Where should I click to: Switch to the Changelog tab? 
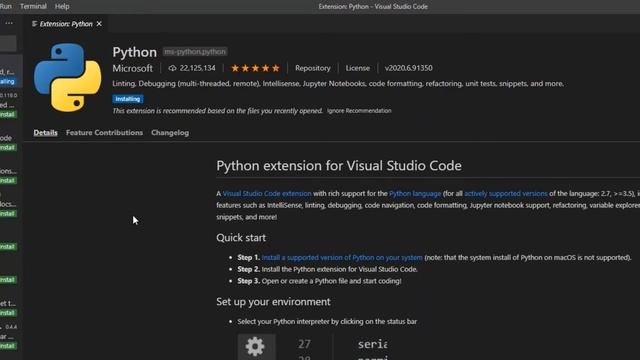coord(170,133)
